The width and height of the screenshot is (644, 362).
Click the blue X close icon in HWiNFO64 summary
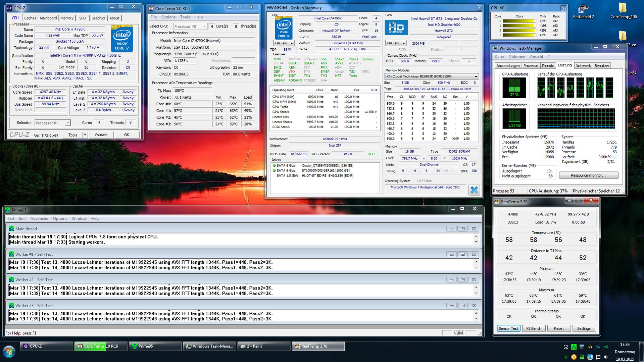(x=474, y=190)
